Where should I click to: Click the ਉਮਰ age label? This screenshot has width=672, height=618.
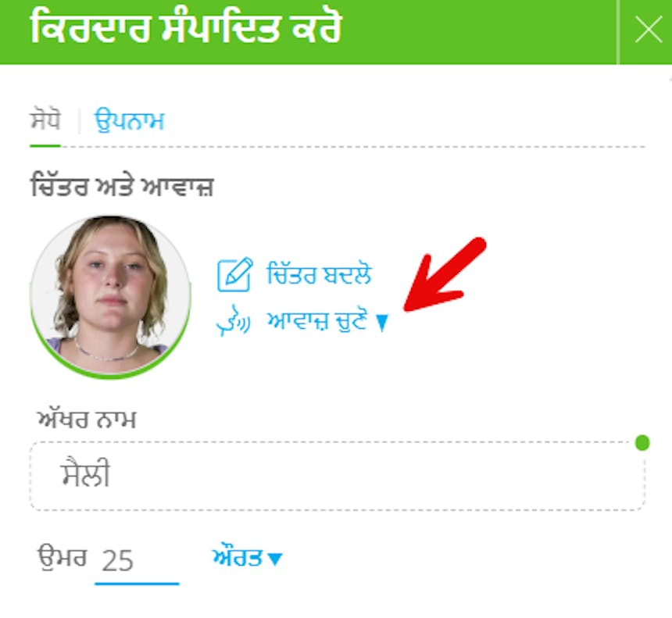coord(63,559)
